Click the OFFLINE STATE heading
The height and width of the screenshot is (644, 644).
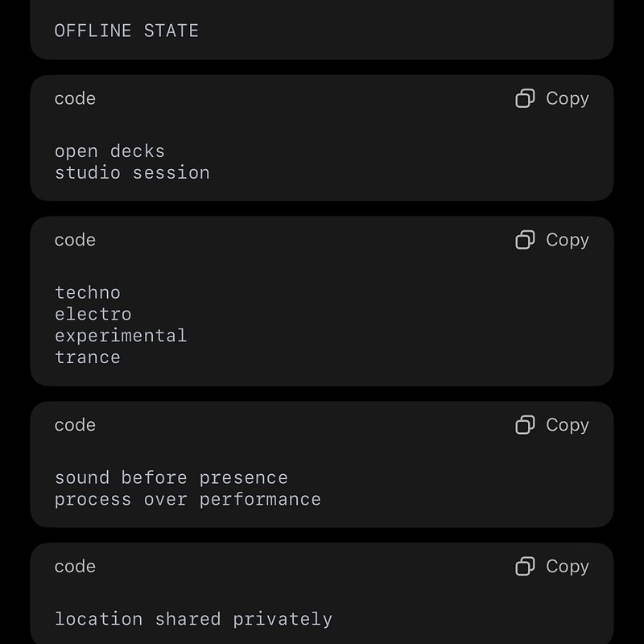[x=125, y=31]
